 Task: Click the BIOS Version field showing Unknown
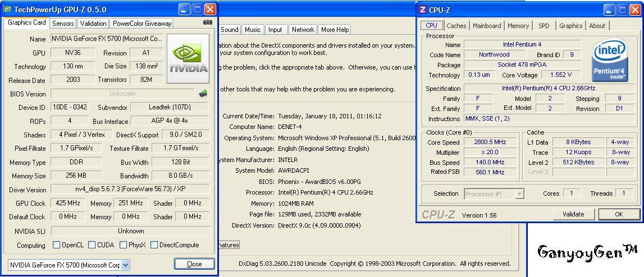(x=122, y=94)
